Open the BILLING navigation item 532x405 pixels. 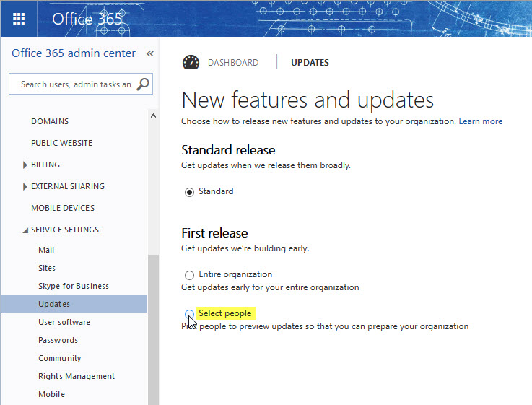[45, 165]
